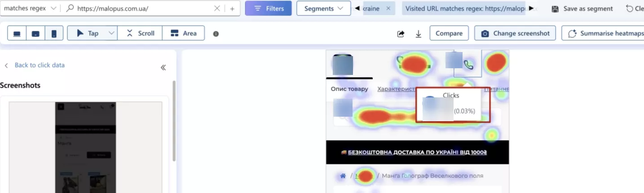The image size is (644, 193).
Task: Click the share heatmap icon
Action: click(401, 34)
